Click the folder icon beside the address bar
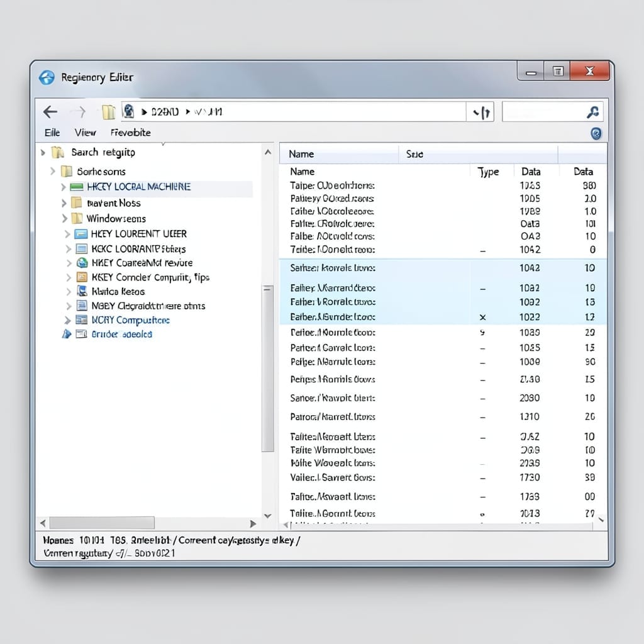Viewport: 644px width, 644px height. (108, 112)
